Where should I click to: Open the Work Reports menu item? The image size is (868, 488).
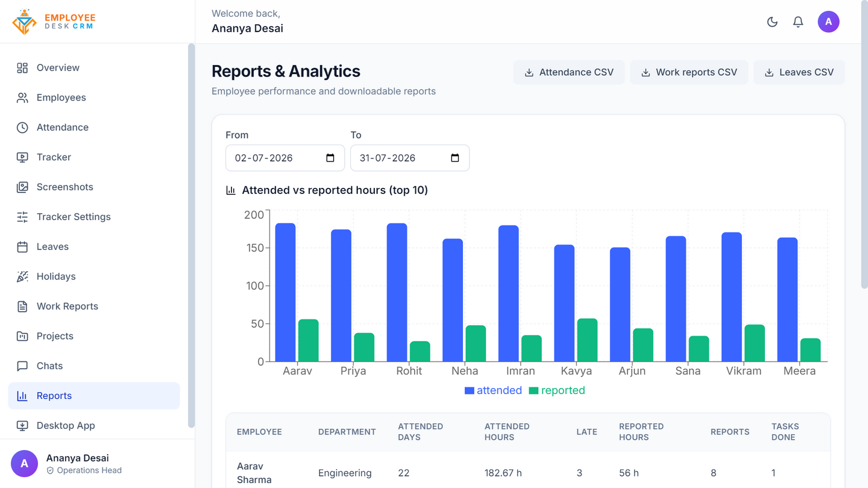(94, 306)
